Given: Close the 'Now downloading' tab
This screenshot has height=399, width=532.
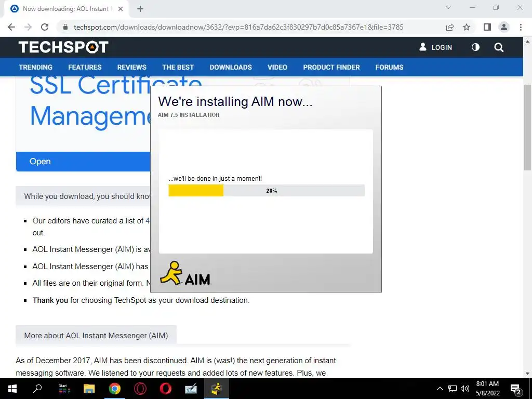Looking at the screenshot, I should [120, 9].
